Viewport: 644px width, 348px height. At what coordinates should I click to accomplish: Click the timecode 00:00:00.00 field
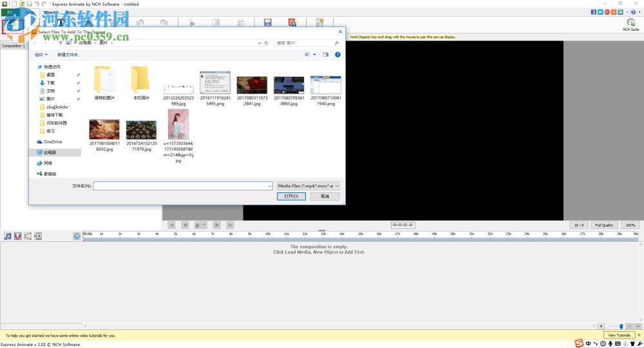[x=402, y=225]
